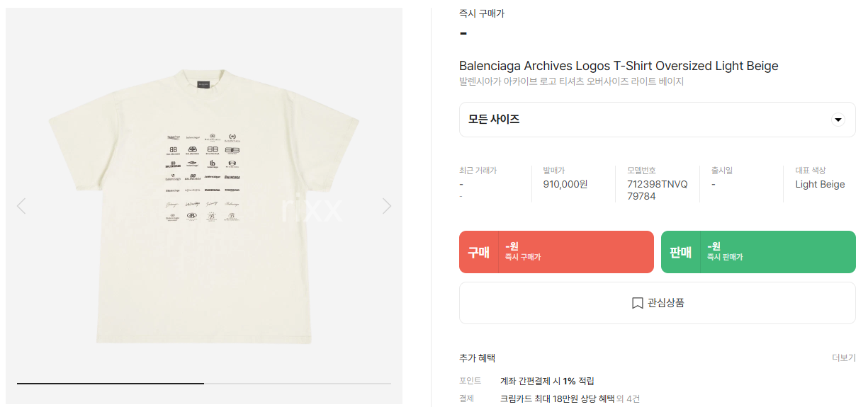
Task: Select the product title Balenciaga Archives Logos T-Shirt
Action: 619,66
